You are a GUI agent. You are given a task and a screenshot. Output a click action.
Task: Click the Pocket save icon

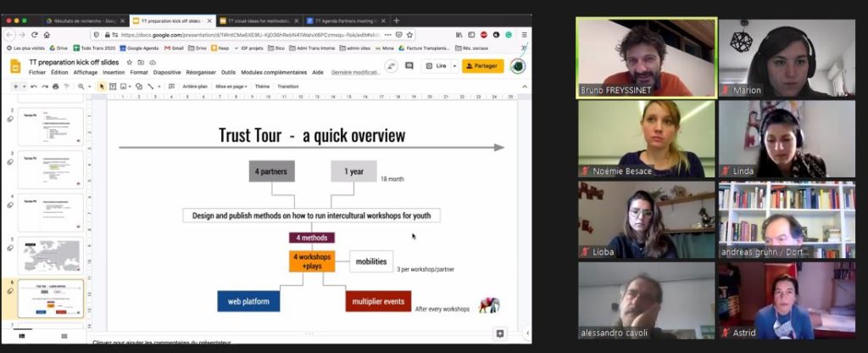point(398,34)
